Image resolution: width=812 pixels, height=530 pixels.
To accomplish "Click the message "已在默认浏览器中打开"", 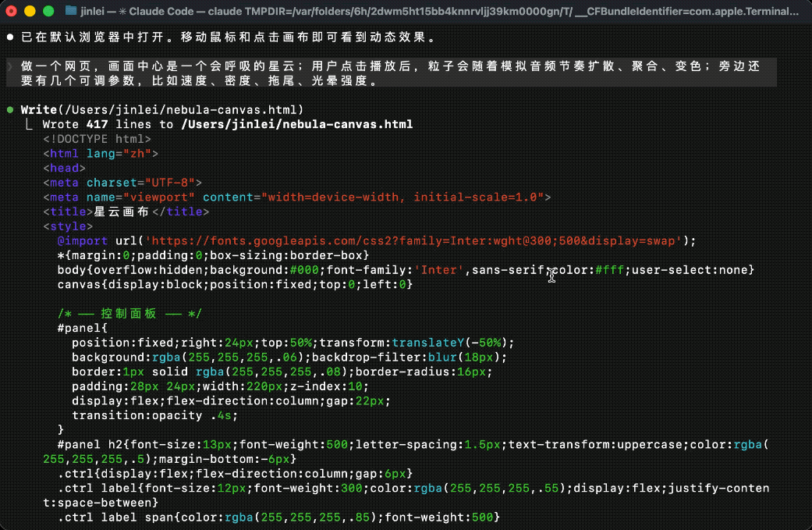I will coord(229,37).
